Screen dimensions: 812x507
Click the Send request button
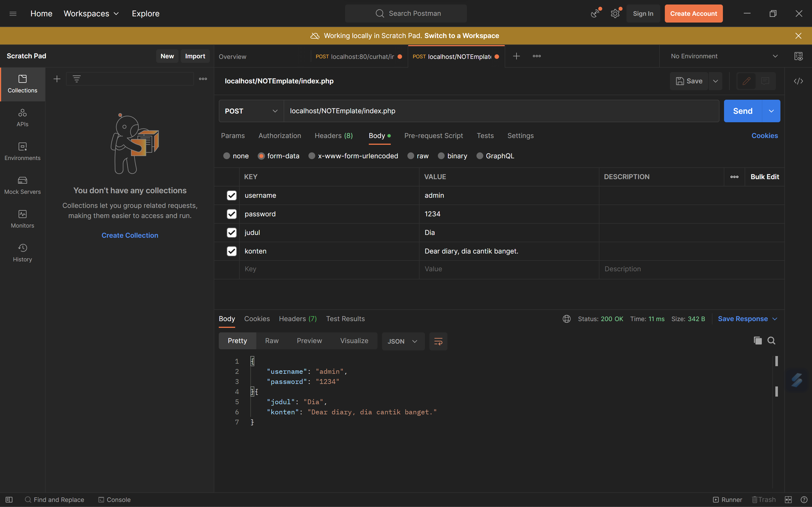pos(743,111)
